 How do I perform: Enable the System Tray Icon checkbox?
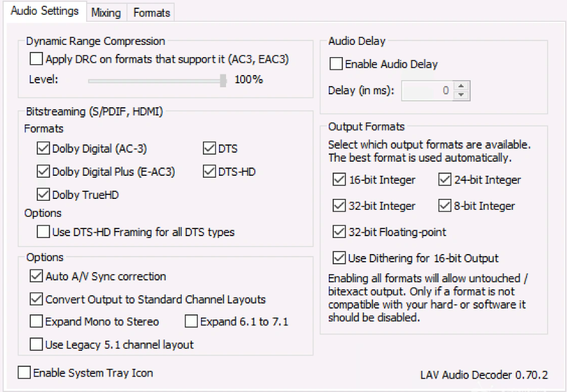[24, 373]
